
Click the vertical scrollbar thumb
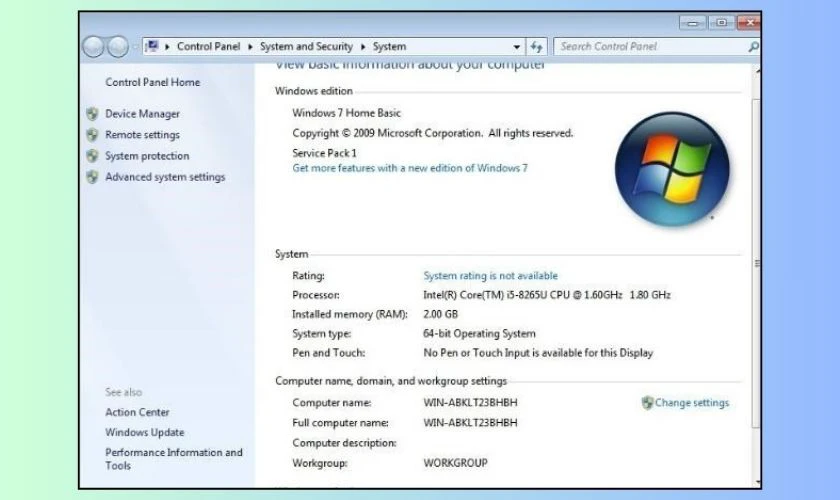pos(756,263)
